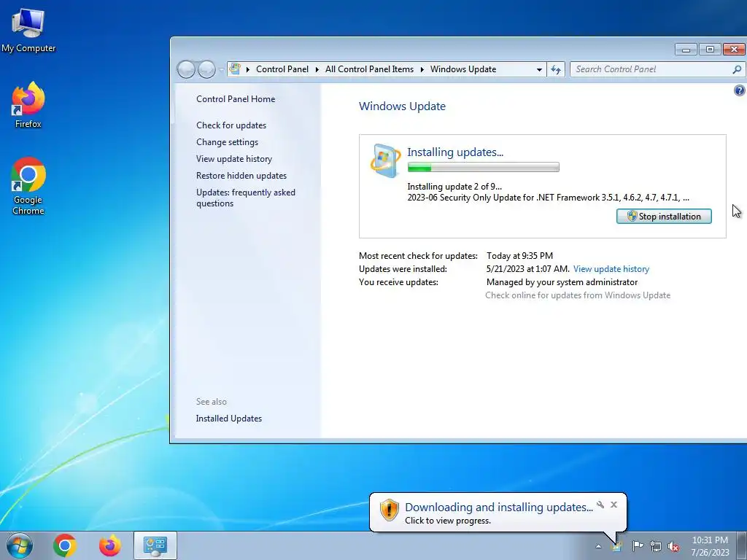Open Restore hidden updates link
This screenshot has height=560, width=747.
click(x=241, y=176)
